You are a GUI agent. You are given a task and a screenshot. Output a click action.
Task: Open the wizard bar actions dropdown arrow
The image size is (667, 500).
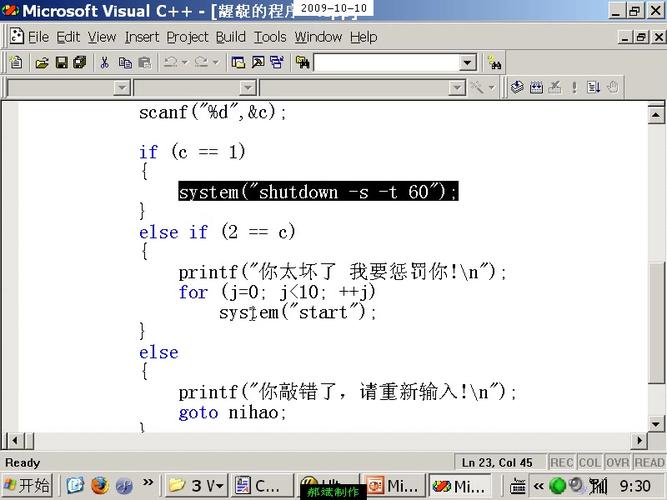point(491,88)
